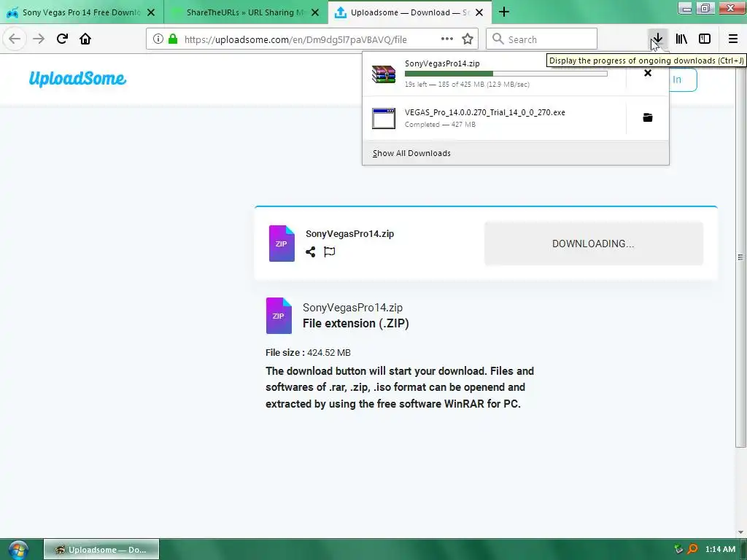Close the Sony Vegas Pro 14 tab
The image size is (747, 560).
151,12
